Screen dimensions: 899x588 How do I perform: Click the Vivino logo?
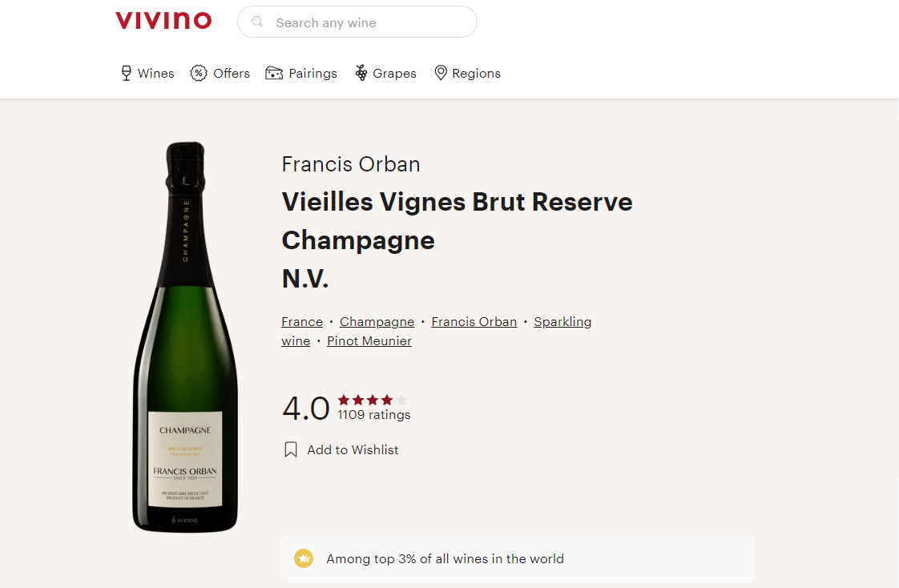pyautogui.click(x=163, y=21)
